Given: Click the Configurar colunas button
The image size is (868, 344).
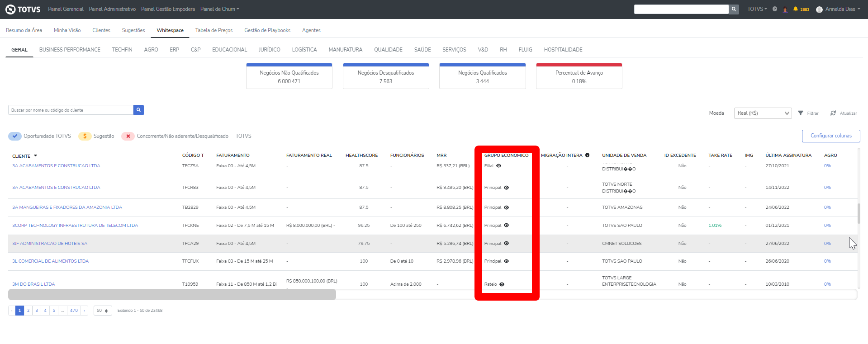Looking at the screenshot, I should click(x=831, y=136).
